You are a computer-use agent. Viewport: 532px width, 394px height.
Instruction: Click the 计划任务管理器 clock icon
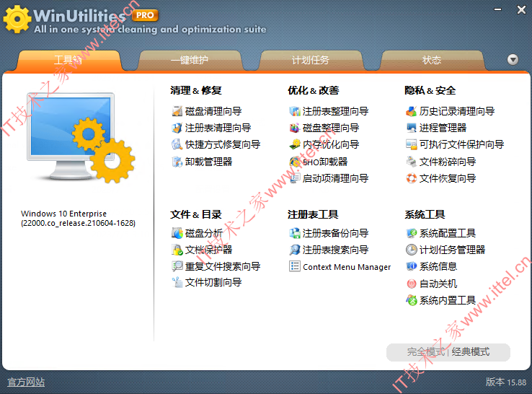pos(411,250)
